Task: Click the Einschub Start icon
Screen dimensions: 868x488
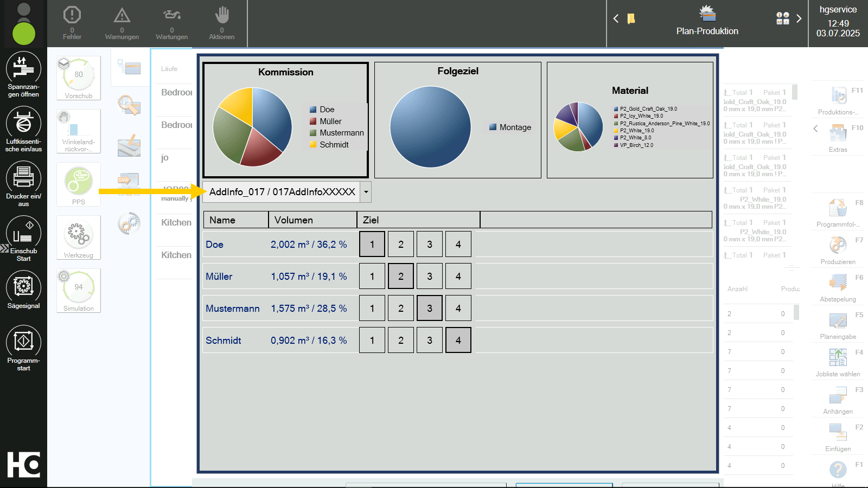Action: click(23, 233)
